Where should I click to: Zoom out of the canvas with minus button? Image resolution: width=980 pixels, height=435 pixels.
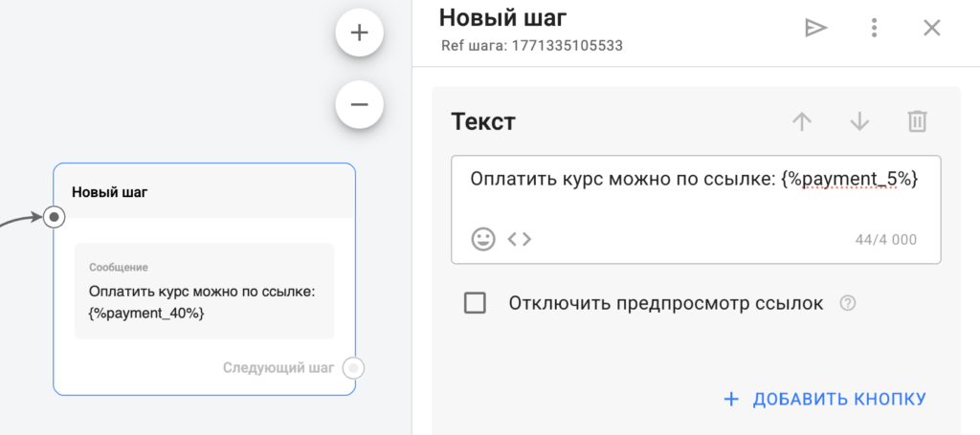[360, 104]
